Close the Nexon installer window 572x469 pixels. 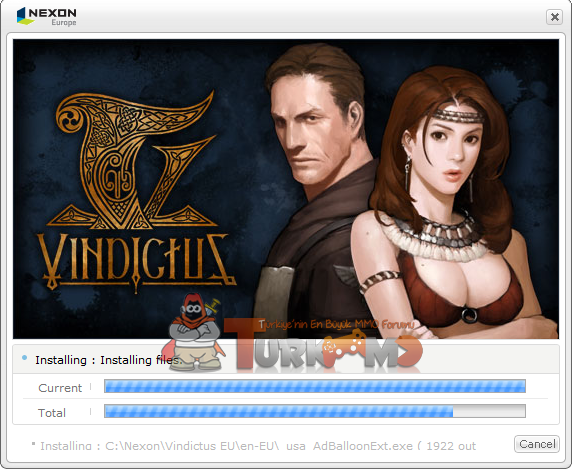[x=554, y=17]
